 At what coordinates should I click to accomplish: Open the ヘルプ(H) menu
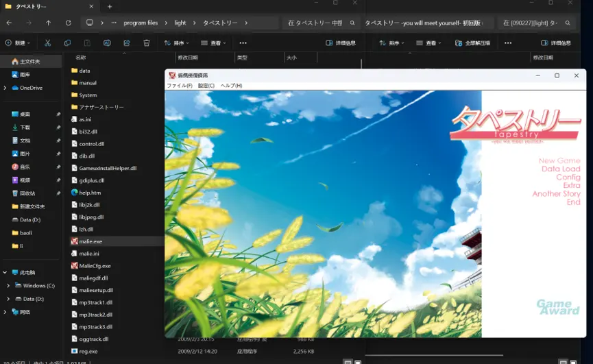click(x=231, y=86)
